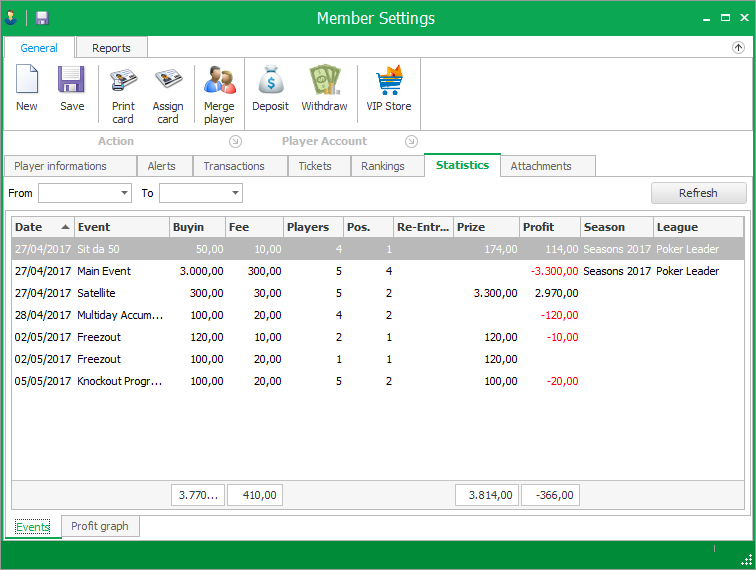Open the From date dropdown
756x570 pixels.
pos(124,193)
